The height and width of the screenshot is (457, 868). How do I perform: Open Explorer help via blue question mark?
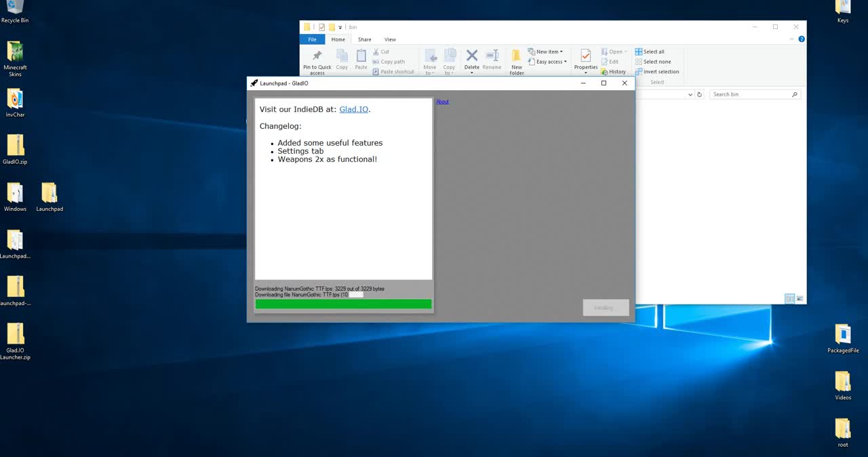[802, 39]
